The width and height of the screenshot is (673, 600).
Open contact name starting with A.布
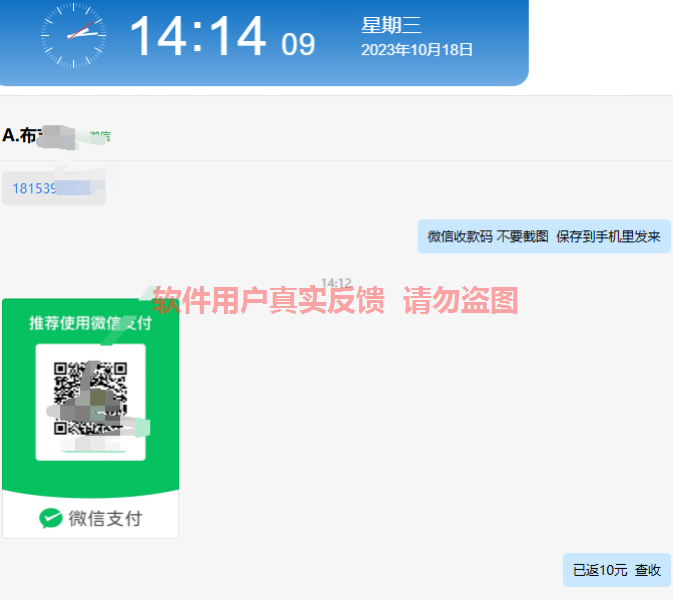click(x=39, y=136)
